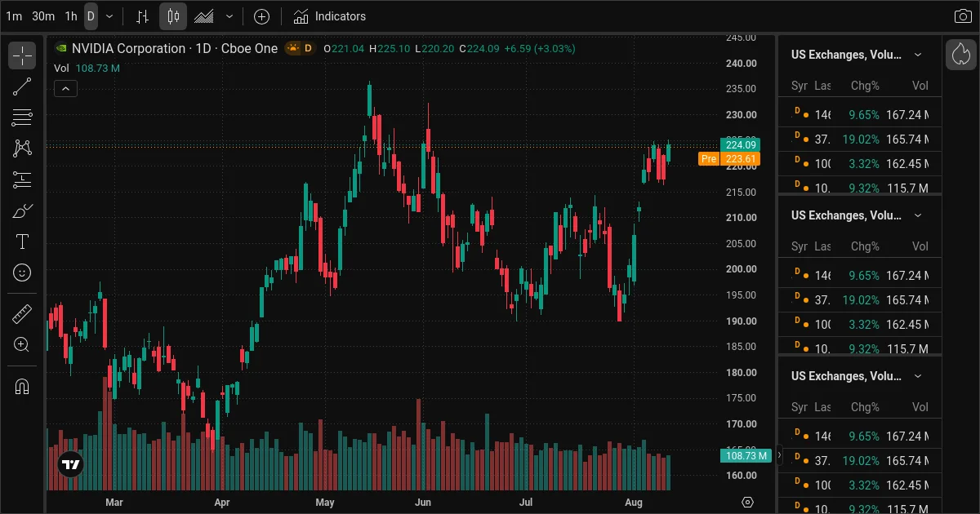
Task: Click the May label on time axis
Action: 325,503
